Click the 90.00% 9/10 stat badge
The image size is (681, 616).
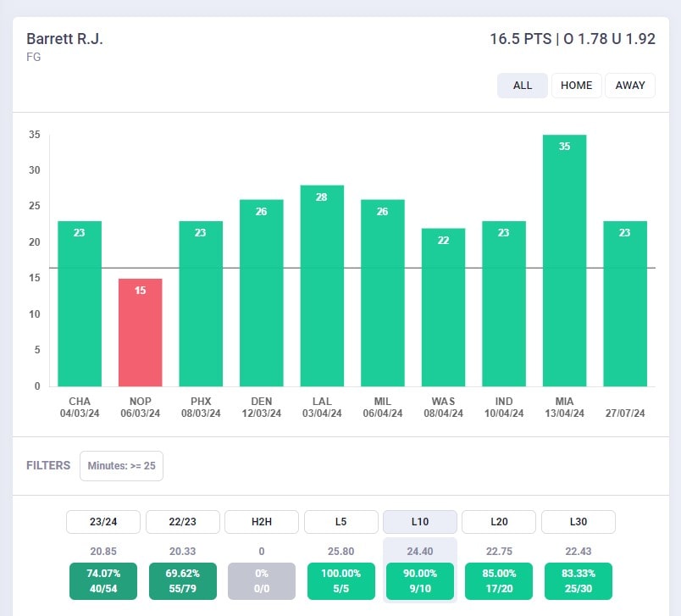pos(420,581)
